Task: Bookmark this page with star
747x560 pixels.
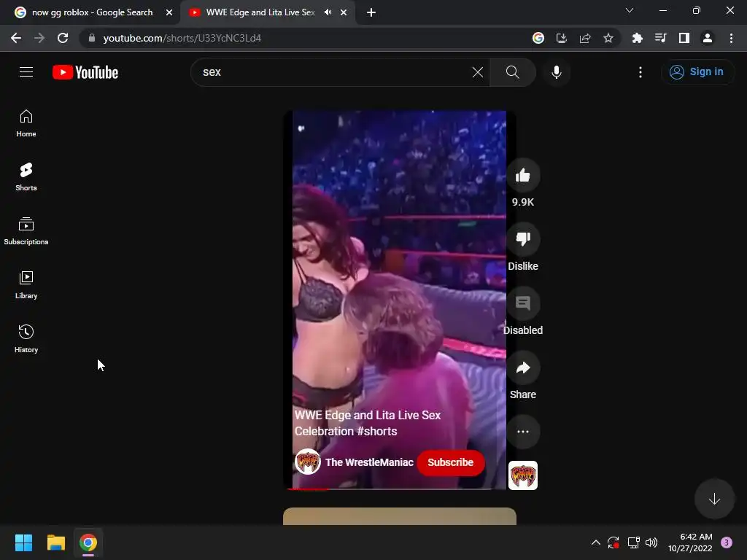Action: [608, 38]
